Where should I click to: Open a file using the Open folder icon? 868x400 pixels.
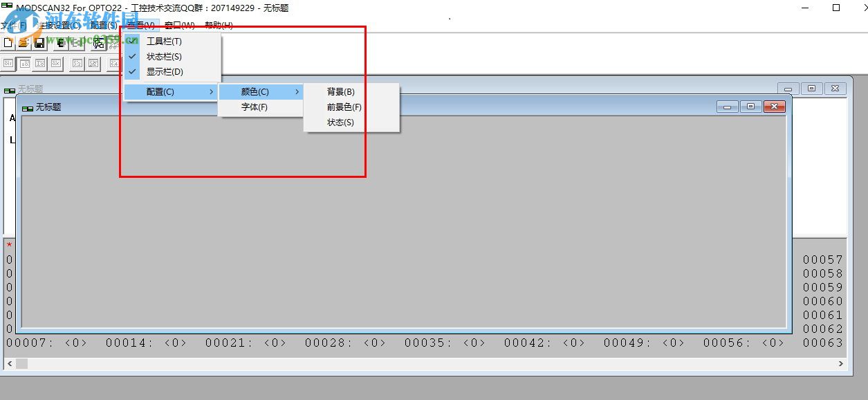[23, 43]
